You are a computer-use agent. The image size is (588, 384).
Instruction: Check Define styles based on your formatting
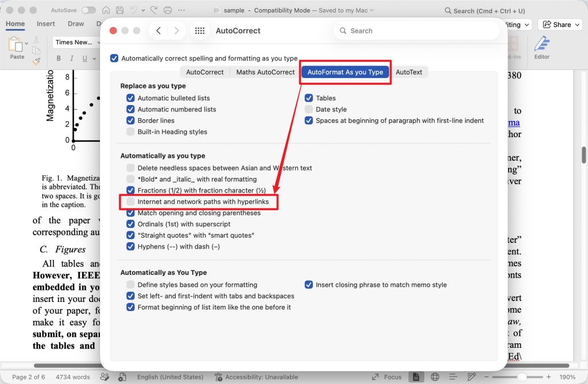pyautogui.click(x=130, y=285)
